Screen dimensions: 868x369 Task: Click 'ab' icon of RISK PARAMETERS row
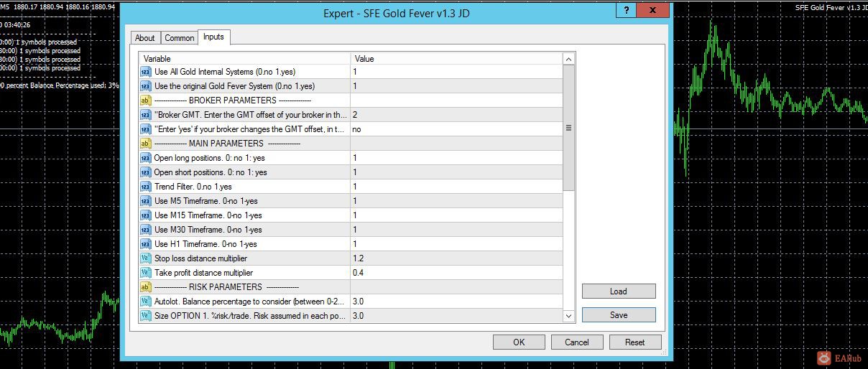[x=145, y=287]
